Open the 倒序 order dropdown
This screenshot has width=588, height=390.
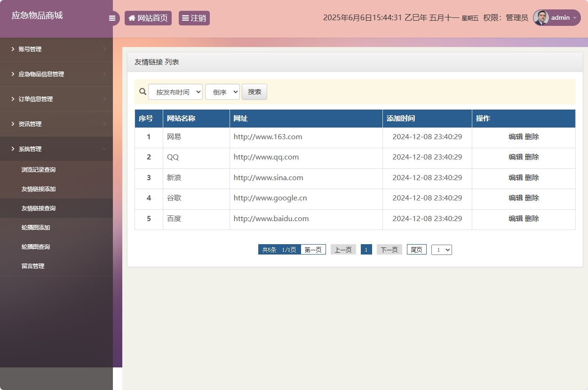(x=222, y=92)
